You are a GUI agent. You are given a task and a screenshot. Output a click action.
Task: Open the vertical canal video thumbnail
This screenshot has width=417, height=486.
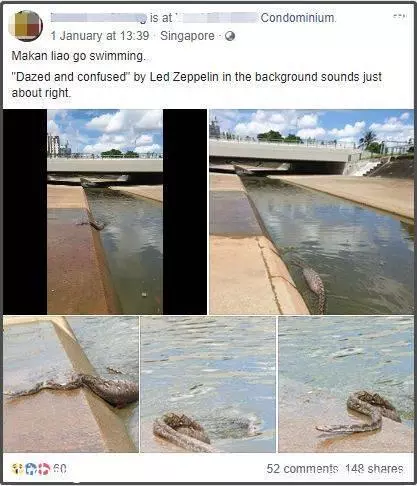105,212
